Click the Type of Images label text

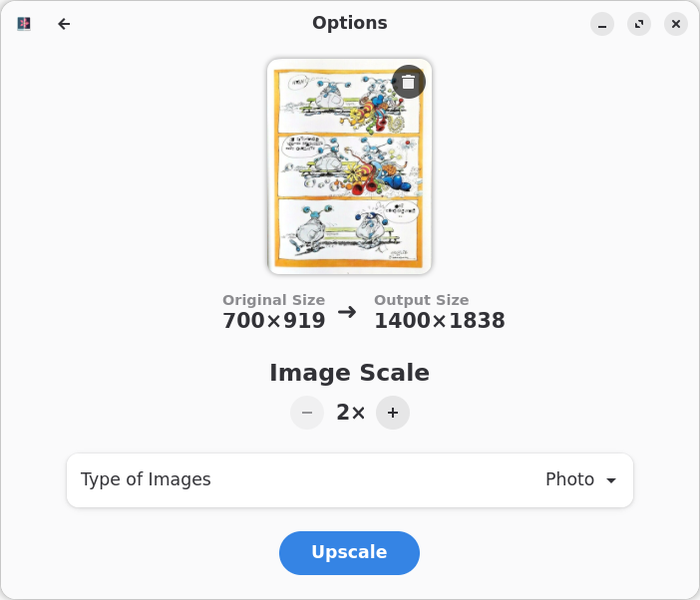pos(146,479)
